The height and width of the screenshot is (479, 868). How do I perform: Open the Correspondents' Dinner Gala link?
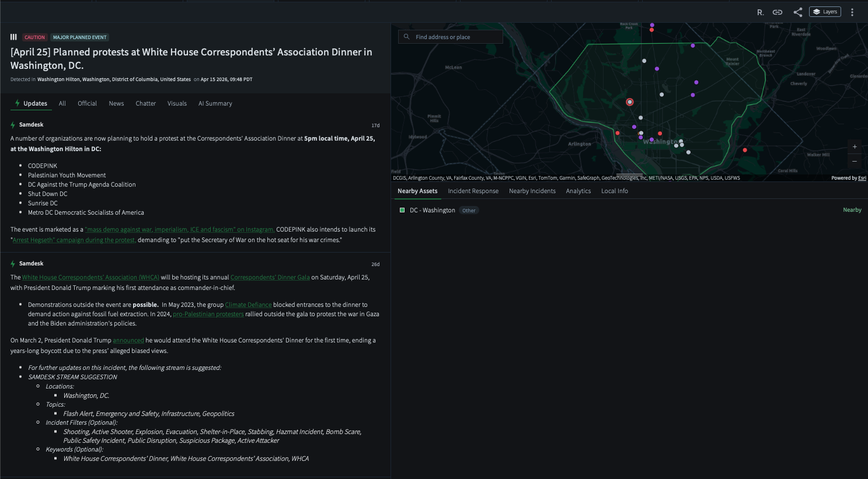coord(270,277)
